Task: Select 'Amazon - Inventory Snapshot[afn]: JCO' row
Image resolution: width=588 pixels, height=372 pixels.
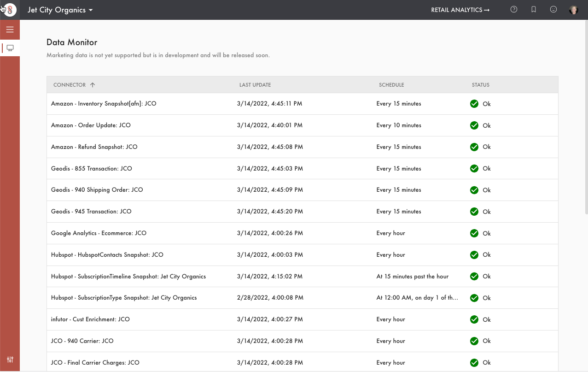Action: [x=303, y=104]
